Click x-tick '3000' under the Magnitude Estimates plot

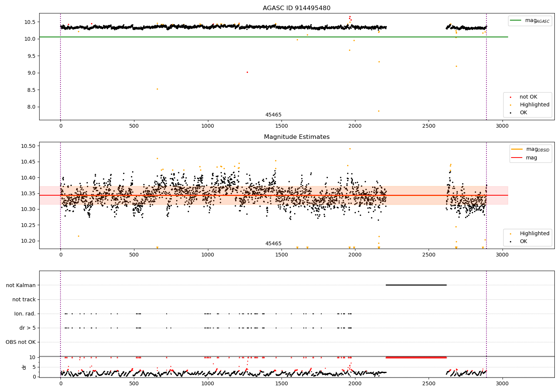coord(502,255)
